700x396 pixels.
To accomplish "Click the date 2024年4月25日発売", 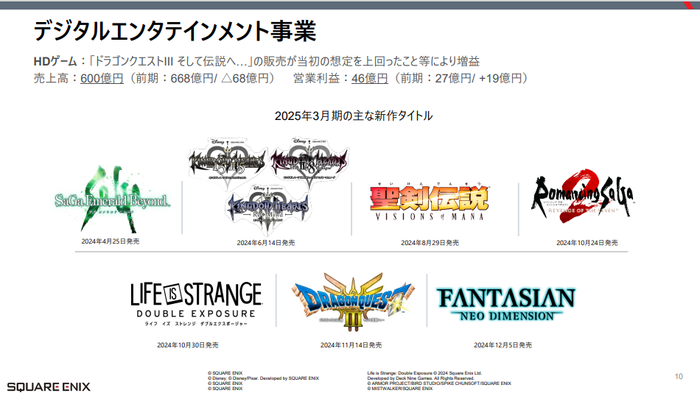I will tap(110, 241).
